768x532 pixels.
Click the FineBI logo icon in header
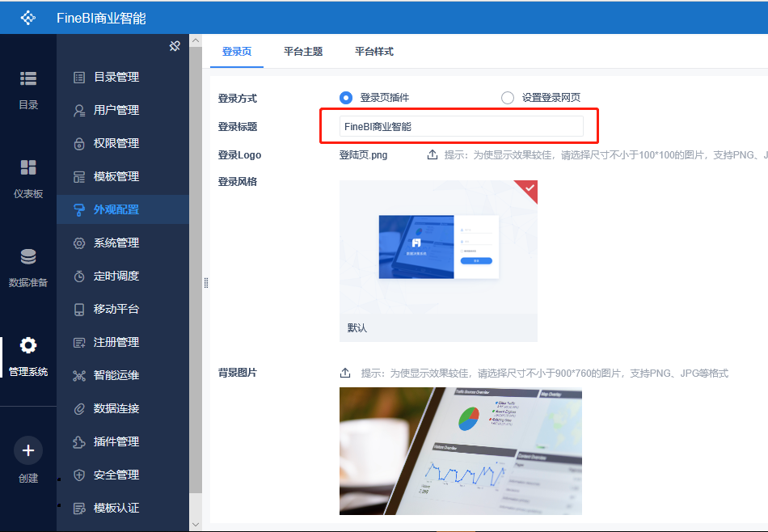(28, 18)
